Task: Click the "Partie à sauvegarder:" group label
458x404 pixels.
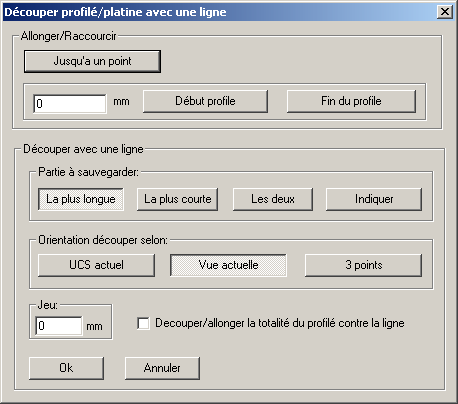Action: (x=88, y=172)
